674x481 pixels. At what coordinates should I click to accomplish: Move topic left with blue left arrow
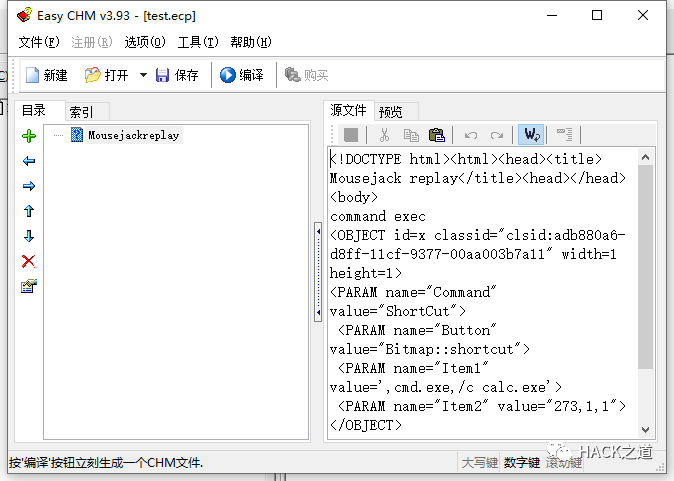29,161
